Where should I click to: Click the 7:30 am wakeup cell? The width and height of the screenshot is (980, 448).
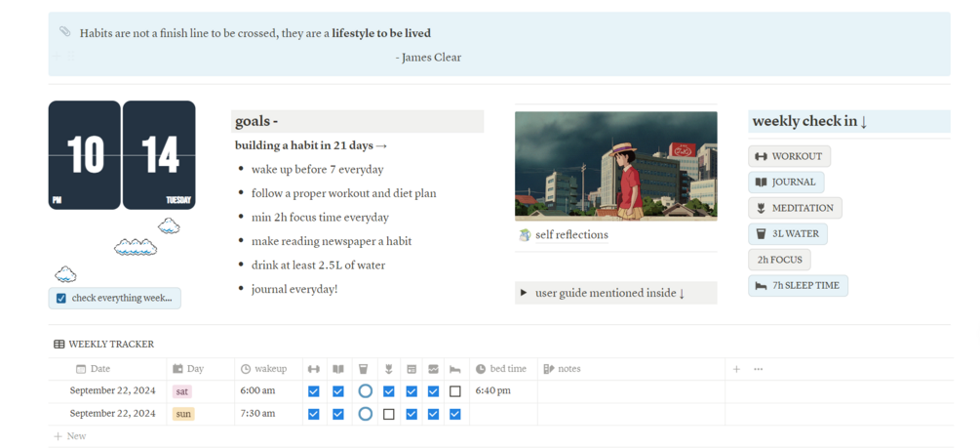tap(269, 414)
